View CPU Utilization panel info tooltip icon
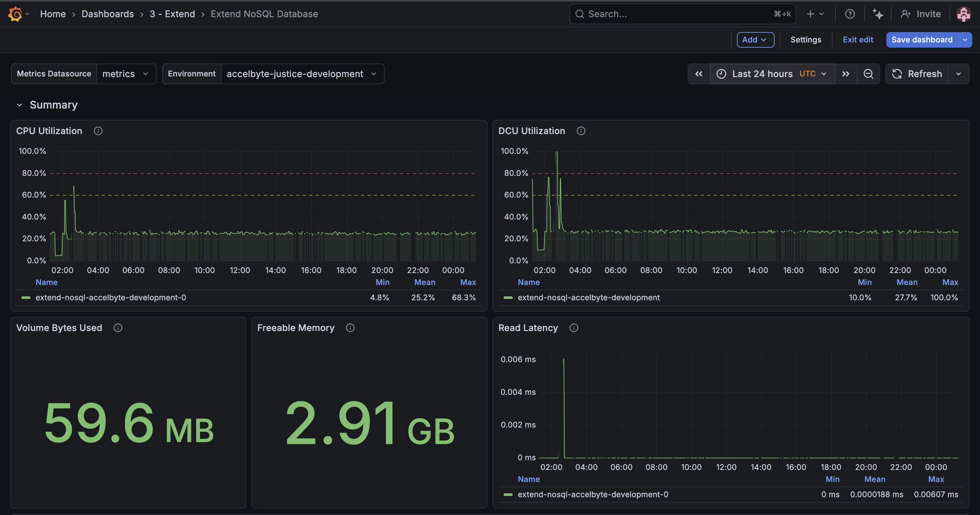The height and width of the screenshot is (515, 980). [98, 131]
